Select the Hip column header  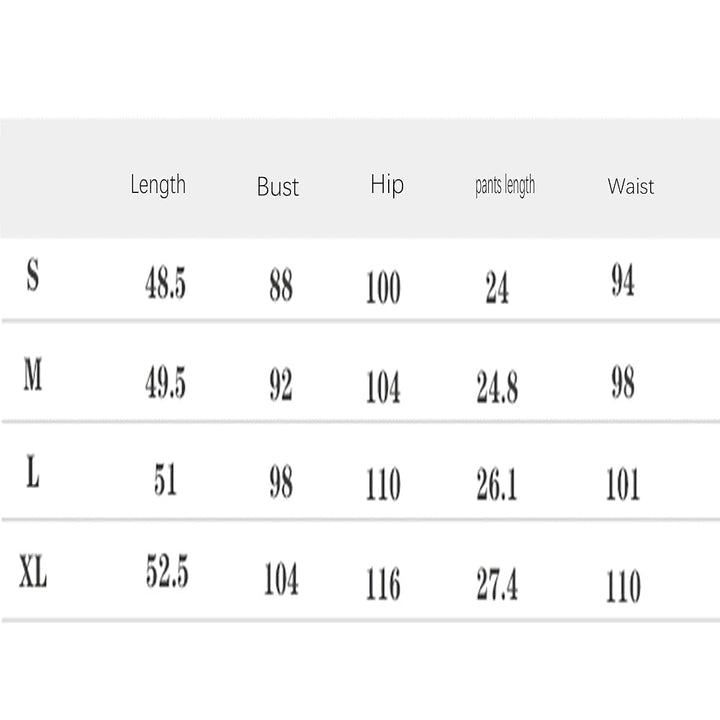(387, 185)
